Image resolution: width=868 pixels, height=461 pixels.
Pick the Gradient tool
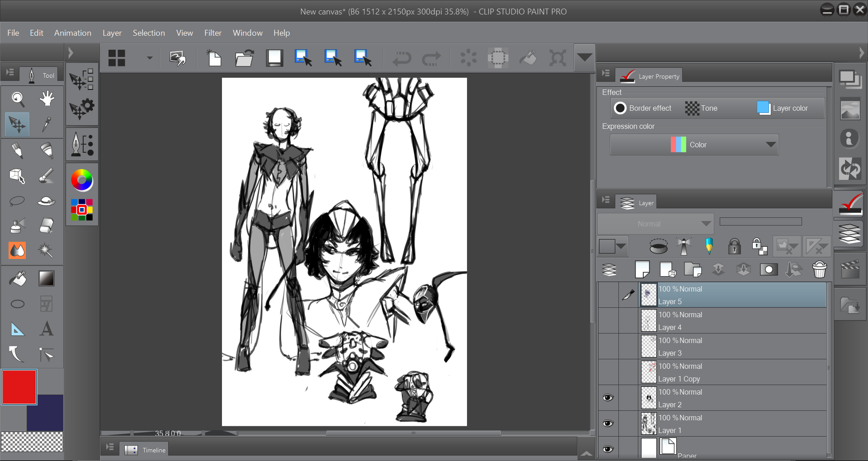click(46, 278)
